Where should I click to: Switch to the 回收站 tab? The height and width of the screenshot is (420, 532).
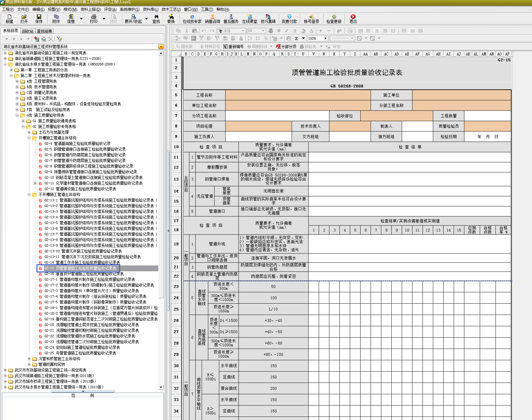[28, 31]
